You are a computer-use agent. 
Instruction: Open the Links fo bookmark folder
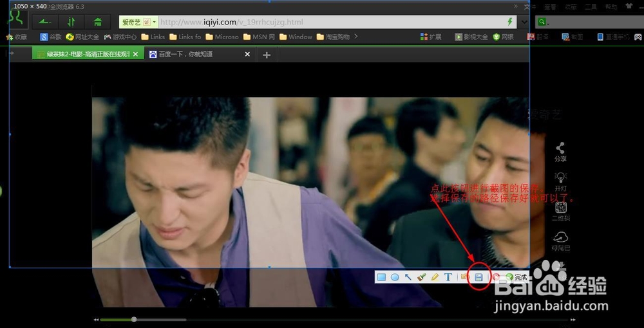click(x=185, y=37)
